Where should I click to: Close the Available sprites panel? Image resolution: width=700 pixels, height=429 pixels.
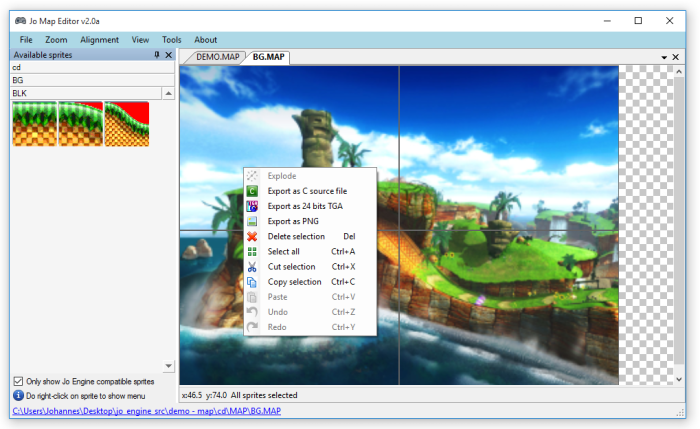coord(169,55)
